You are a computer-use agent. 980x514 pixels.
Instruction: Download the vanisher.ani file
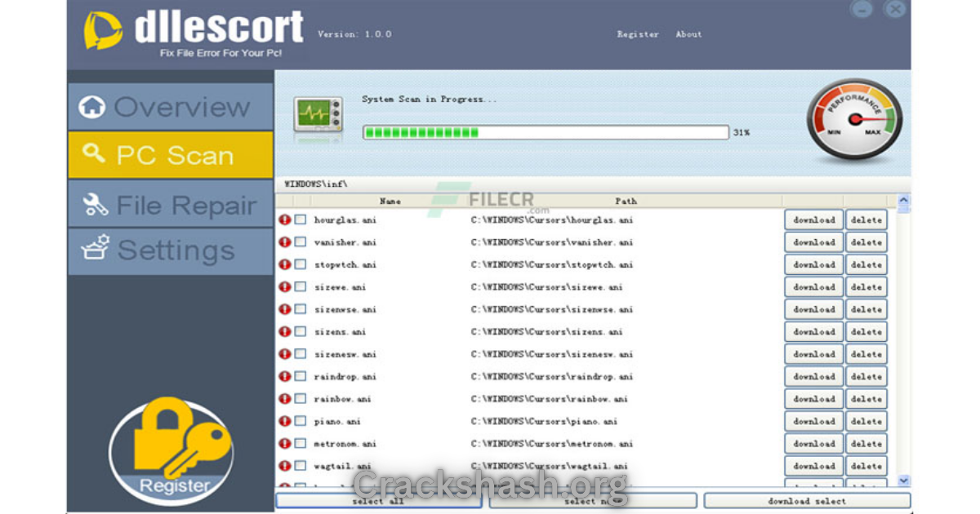click(x=814, y=242)
